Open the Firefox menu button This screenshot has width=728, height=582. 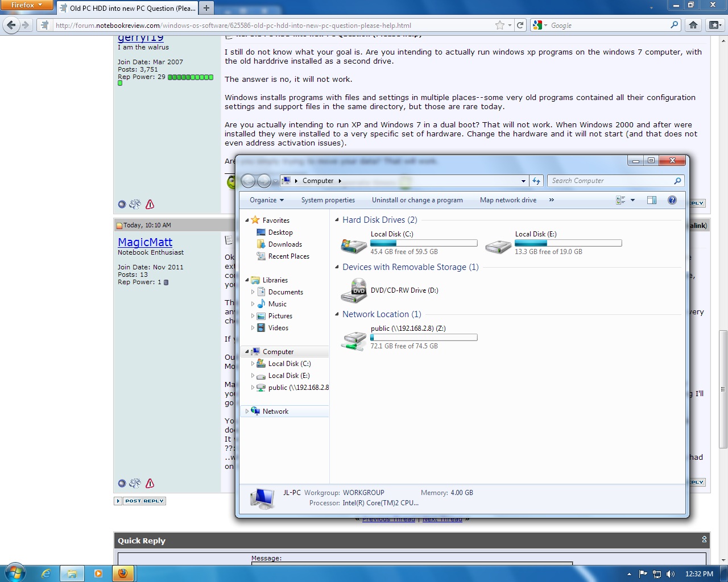click(27, 5)
